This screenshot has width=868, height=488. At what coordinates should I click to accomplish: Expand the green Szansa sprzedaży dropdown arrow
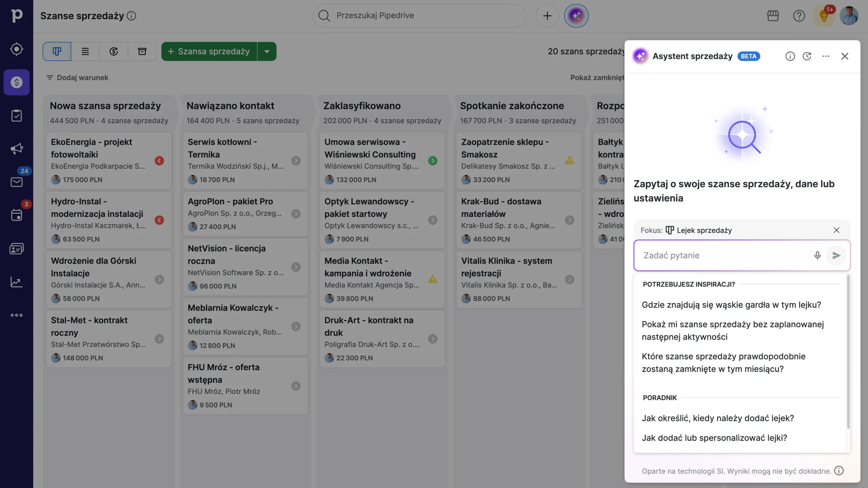pos(267,51)
